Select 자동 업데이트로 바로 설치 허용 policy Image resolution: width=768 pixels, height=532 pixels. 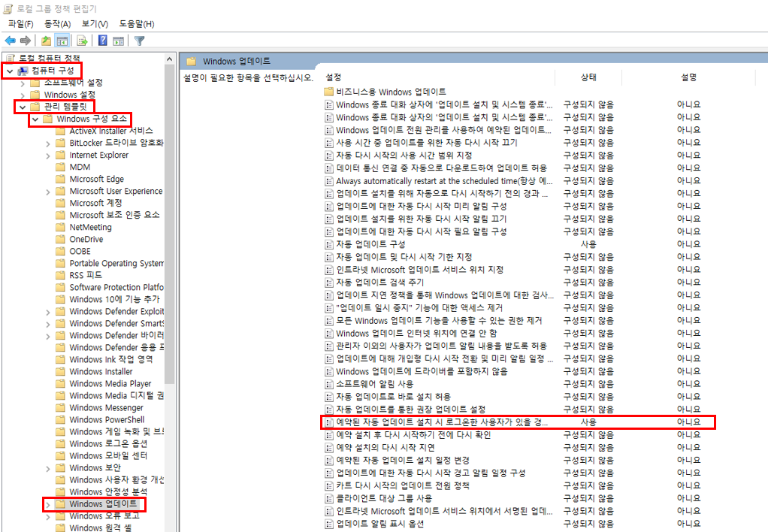tap(393, 396)
